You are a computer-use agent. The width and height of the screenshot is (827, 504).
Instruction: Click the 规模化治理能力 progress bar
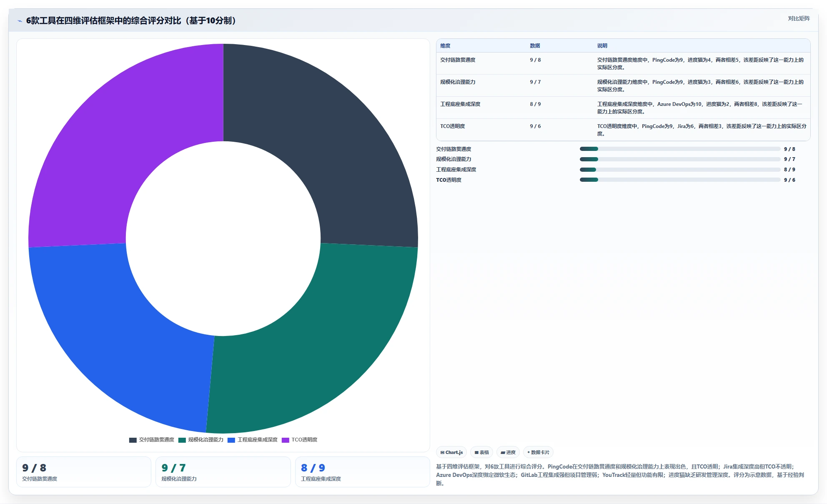coord(680,159)
